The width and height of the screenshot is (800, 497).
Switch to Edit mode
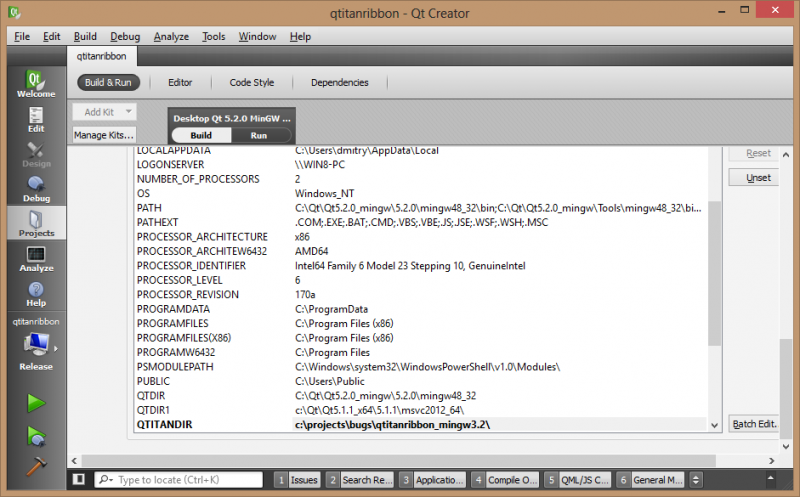click(x=35, y=120)
